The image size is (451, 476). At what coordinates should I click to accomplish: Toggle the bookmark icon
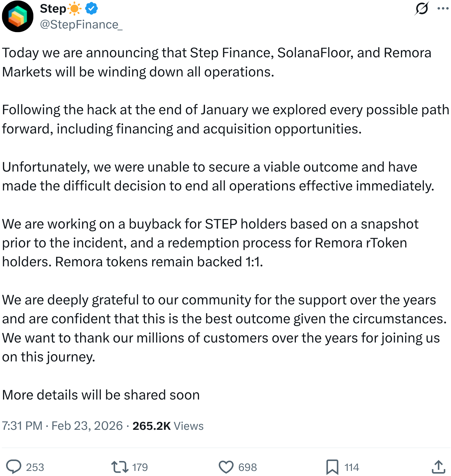point(332,467)
